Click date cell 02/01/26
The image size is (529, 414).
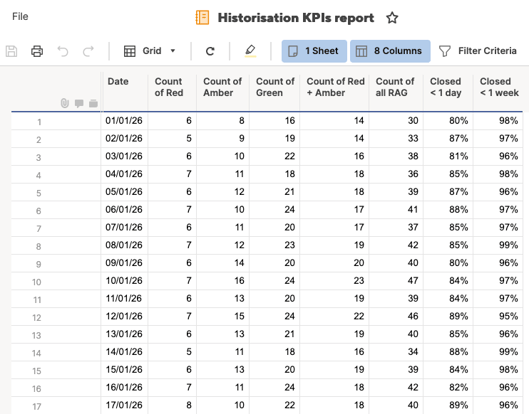pos(124,138)
